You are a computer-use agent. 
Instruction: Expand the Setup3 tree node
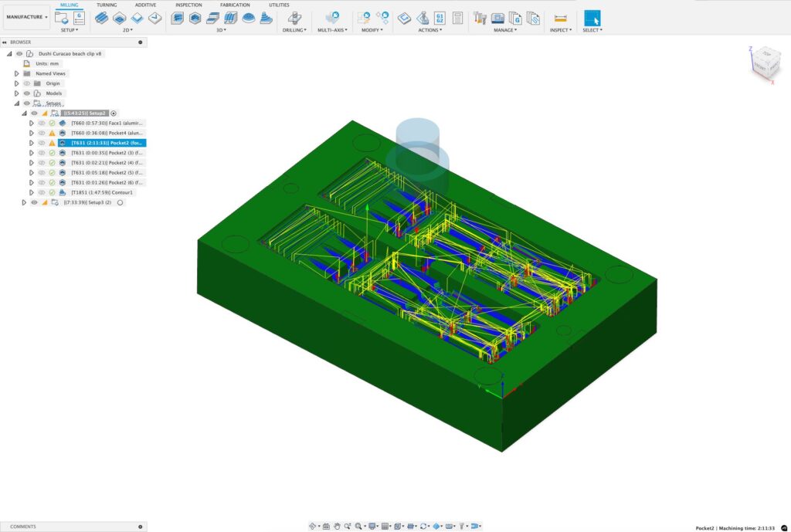[24, 202]
